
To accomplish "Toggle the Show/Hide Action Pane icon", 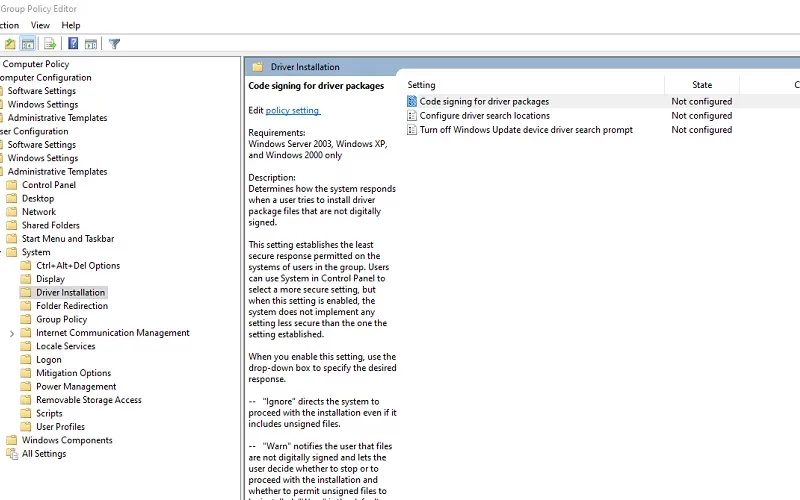I will [x=91, y=44].
